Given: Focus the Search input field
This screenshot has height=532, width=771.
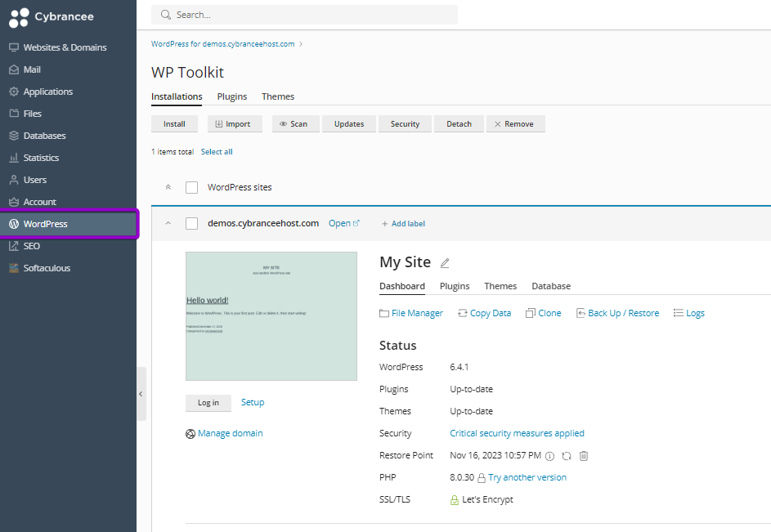Looking at the screenshot, I should click(x=304, y=15).
